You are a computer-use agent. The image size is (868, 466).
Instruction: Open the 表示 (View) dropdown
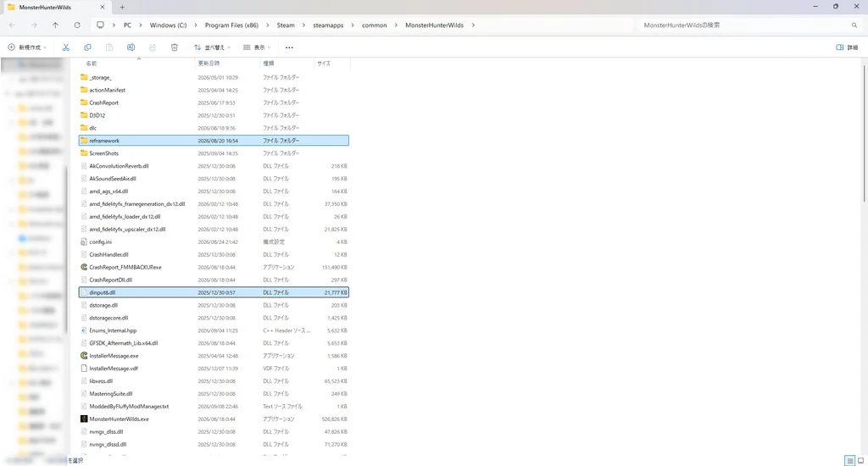click(x=257, y=47)
